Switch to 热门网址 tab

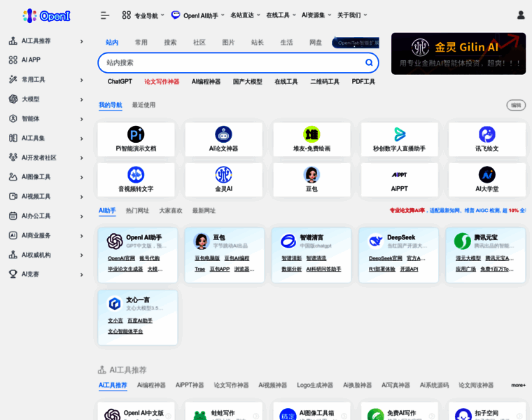coord(137,211)
